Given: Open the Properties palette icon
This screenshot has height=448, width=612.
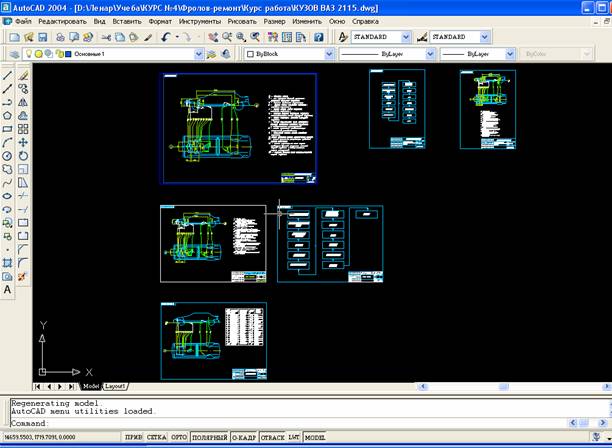Looking at the screenshot, I should click(x=273, y=37).
